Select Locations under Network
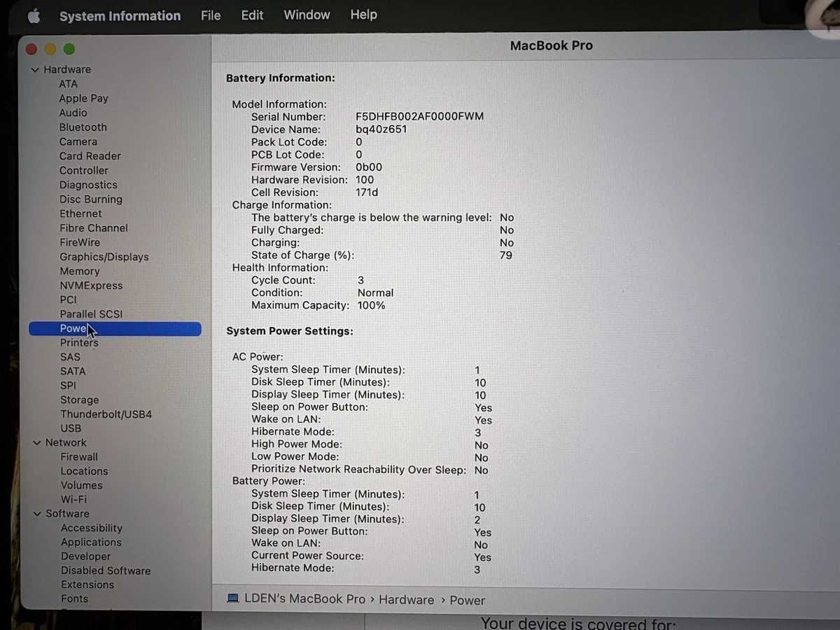 84,472
